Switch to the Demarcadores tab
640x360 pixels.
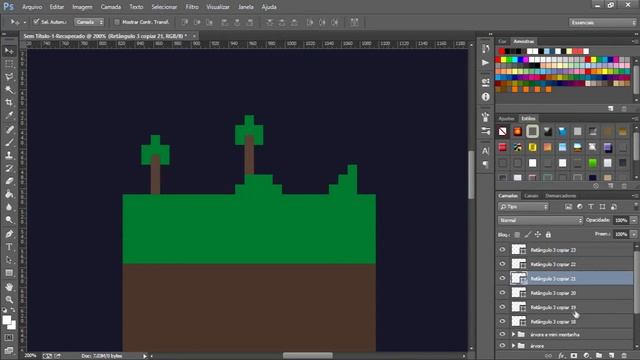561,196
